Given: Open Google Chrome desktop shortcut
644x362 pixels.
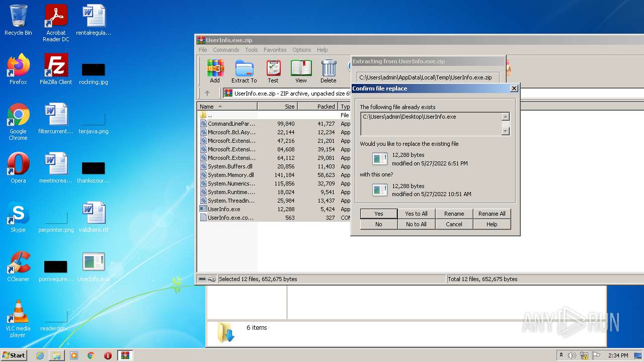Looking at the screenshot, I should 18,122.
